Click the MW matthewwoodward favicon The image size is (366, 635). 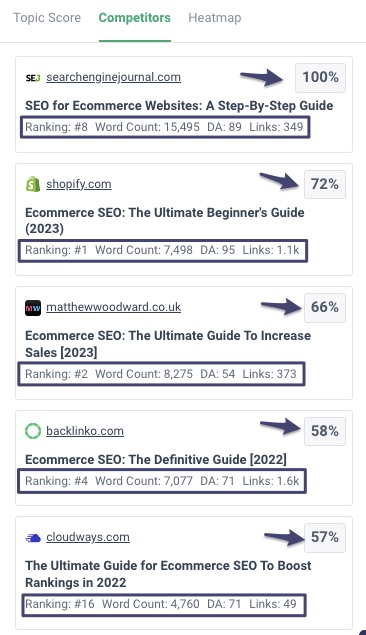click(x=33, y=308)
